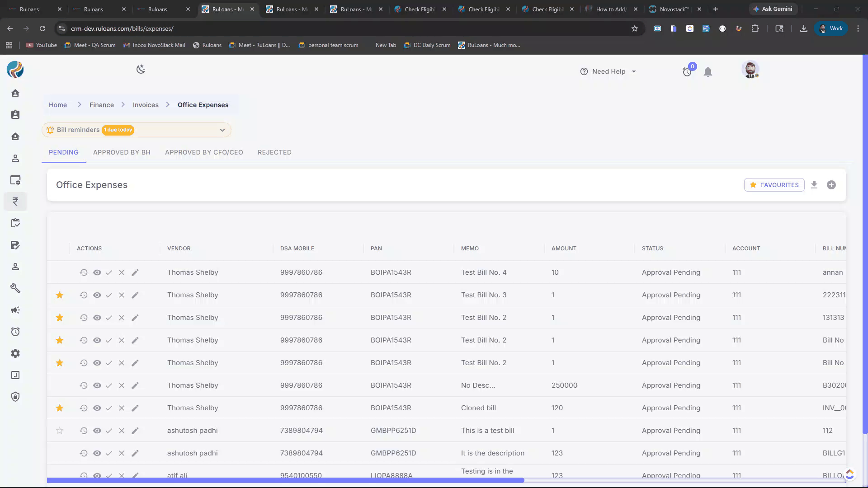Unfavourite the Test Bill No. 3 star
The height and width of the screenshot is (488, 868).
(x=60, y=295)
